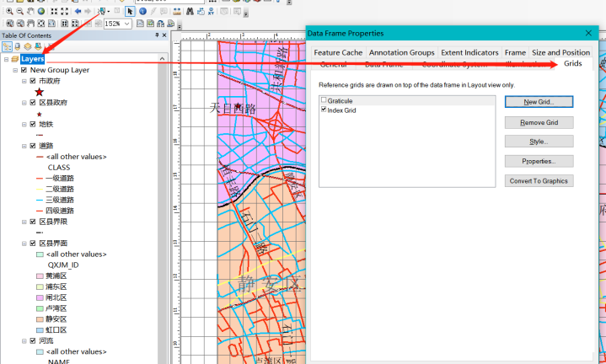Select the Pan hand tool

[30, 12]
